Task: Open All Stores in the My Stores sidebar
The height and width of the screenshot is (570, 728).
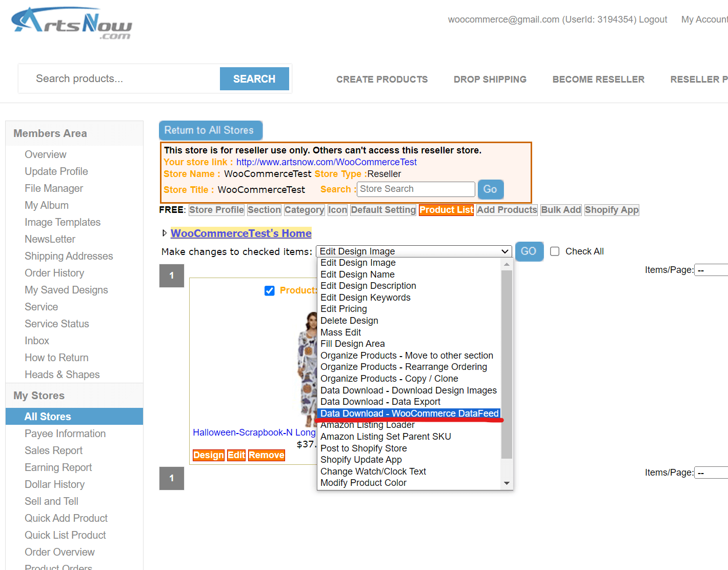Action: 74,417
